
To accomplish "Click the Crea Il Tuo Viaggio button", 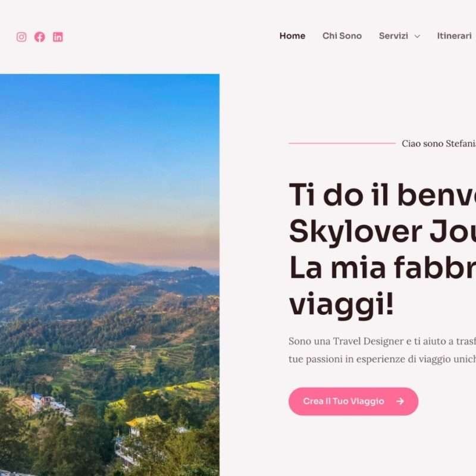I will (353, 401).
